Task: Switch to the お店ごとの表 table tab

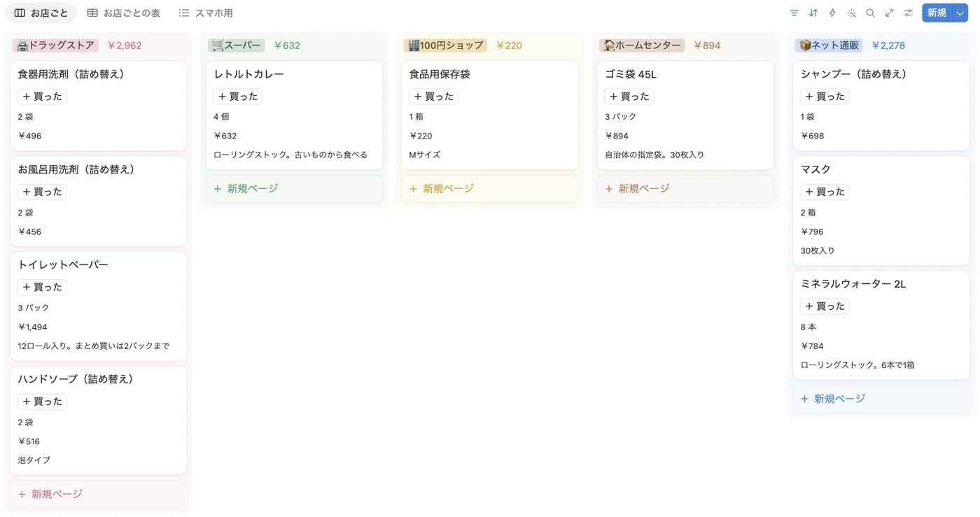Action: tap(123, 13)
